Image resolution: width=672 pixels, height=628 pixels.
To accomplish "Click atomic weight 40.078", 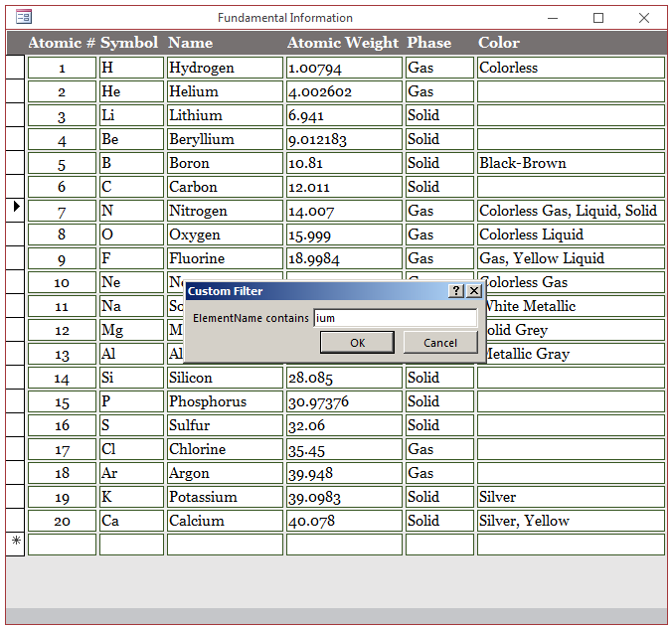I will (x=344, y=521).
